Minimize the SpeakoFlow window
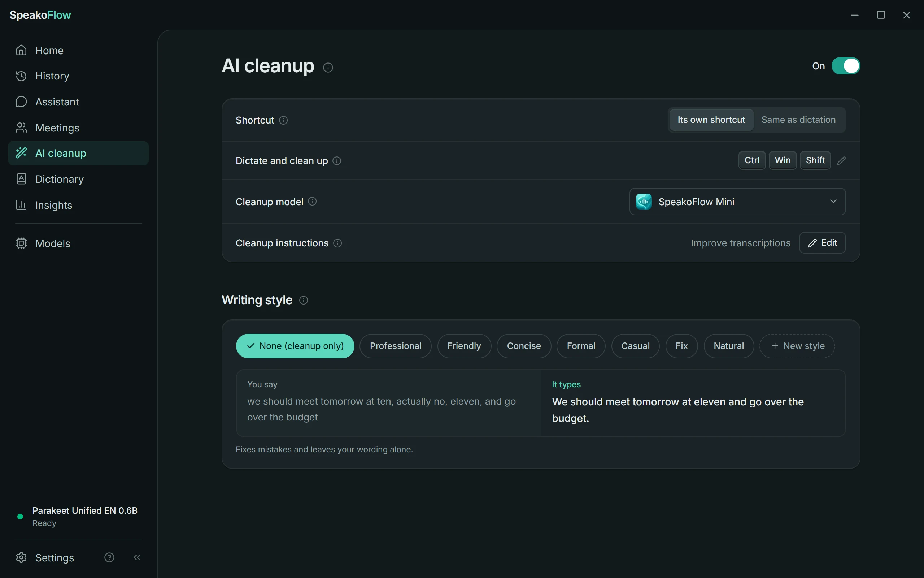This screenshot has width=924, height=578. (854, 15)
